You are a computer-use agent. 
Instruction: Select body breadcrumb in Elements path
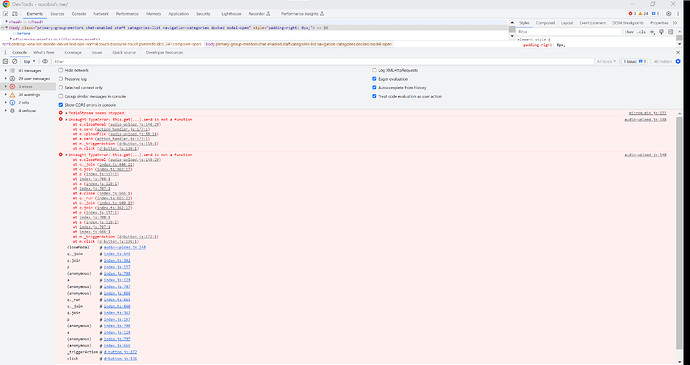298,44
